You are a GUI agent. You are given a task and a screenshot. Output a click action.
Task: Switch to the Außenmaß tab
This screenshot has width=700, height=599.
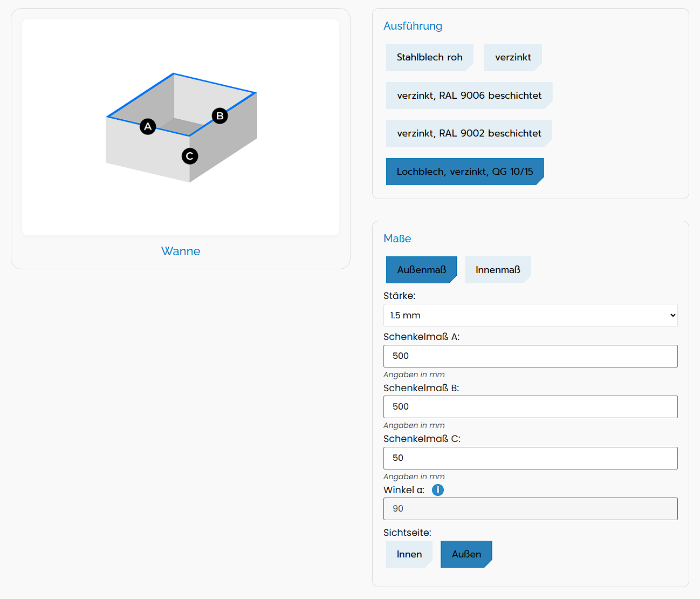pyautogui.click(x=421, y=270)
